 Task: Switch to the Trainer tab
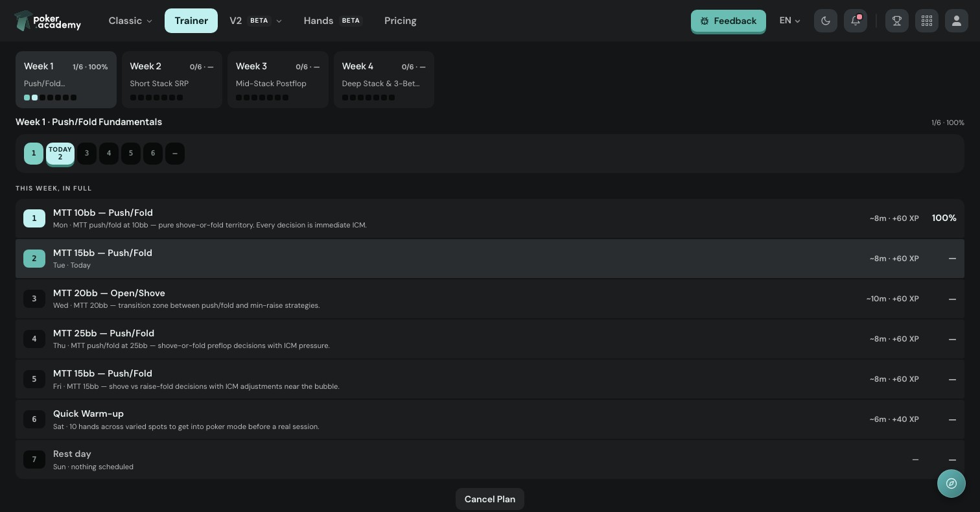click(x=191, y=21)
